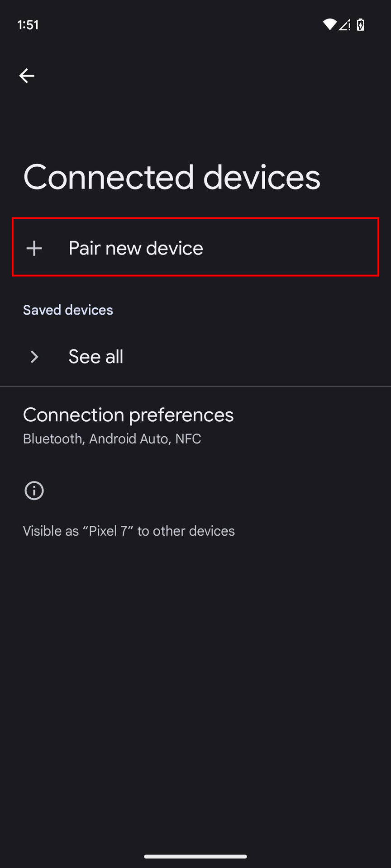Select the Pair new device label
391x868 pixels.
click(x=136, y=248)
